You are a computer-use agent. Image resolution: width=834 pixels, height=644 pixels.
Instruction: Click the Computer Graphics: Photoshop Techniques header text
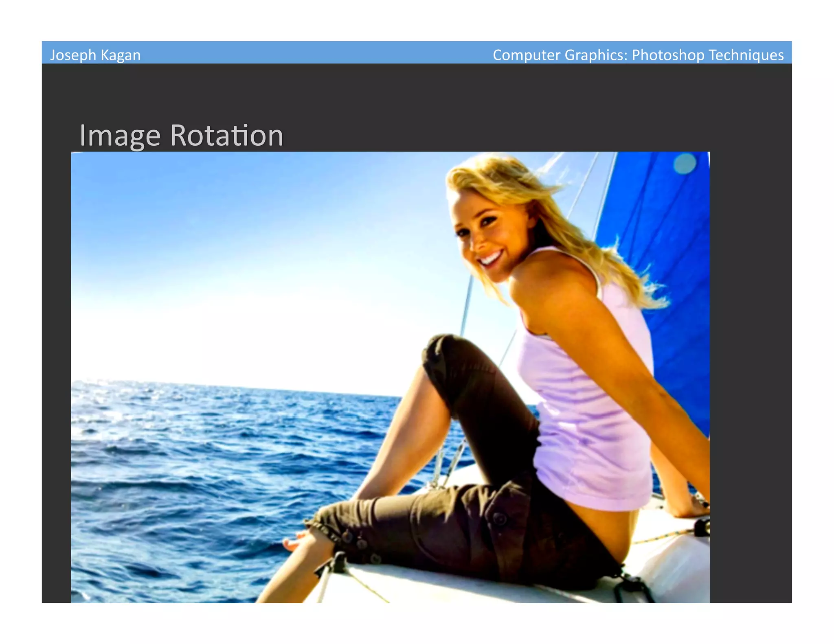point(638,55)
